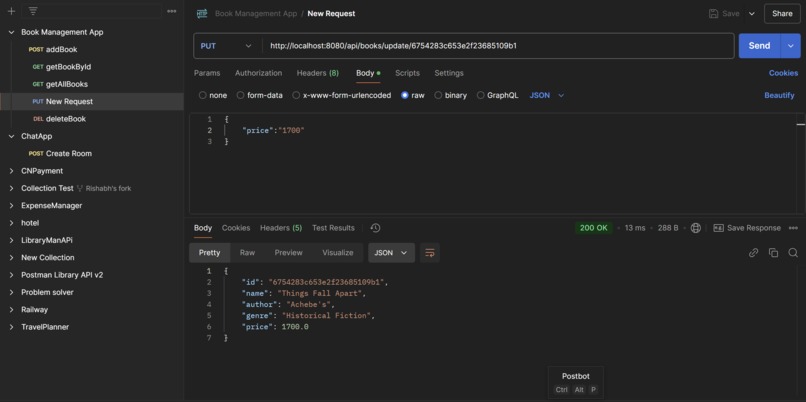Screen dimensions: 806x402
Task: Open the request Headers (8) tab
Action: pos(318,73)
